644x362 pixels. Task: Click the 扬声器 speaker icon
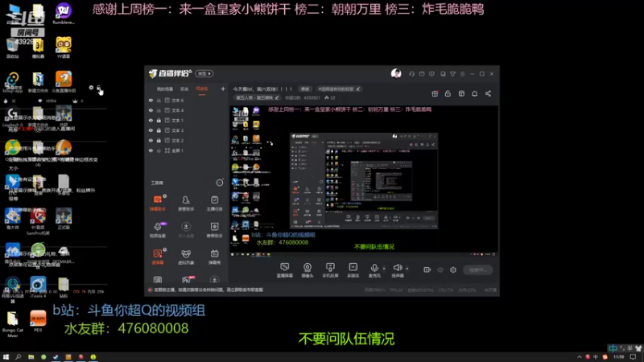(397, 268)
